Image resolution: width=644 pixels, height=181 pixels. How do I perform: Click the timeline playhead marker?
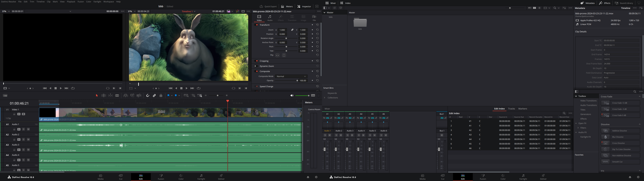click(x=228, y=101)
